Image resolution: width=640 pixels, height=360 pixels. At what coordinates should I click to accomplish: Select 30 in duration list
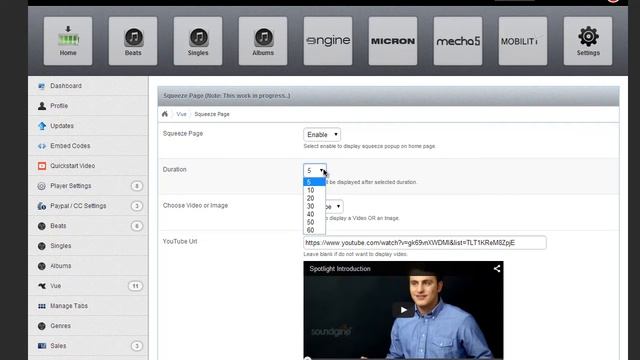[x=314, y=206]
